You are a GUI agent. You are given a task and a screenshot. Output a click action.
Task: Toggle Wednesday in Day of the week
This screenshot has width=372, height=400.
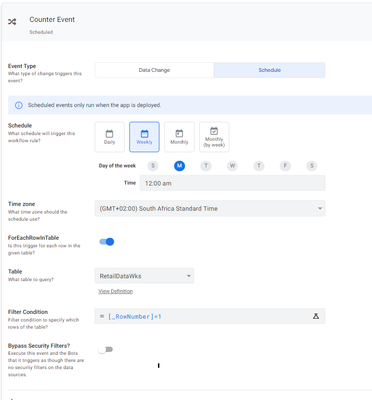[x=232, y=166]
